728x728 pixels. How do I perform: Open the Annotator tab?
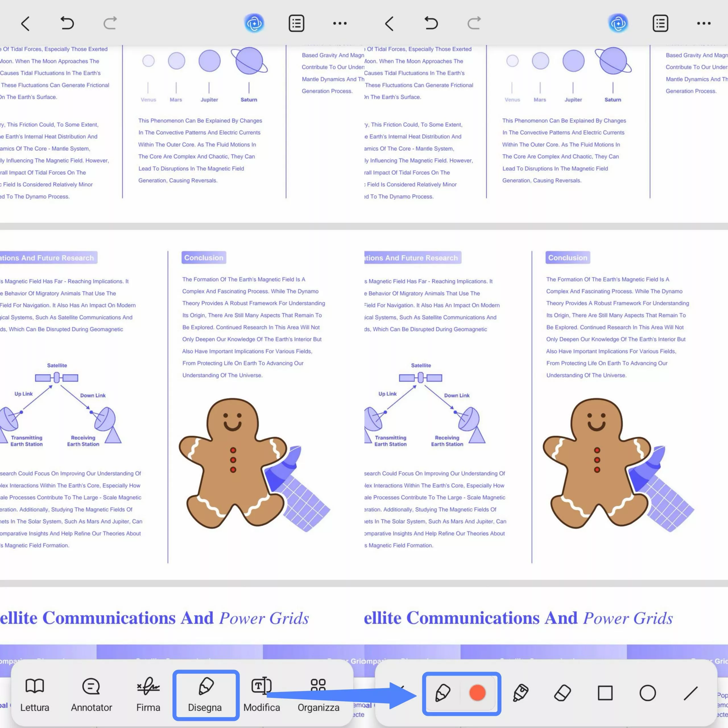tap(91, 696)
